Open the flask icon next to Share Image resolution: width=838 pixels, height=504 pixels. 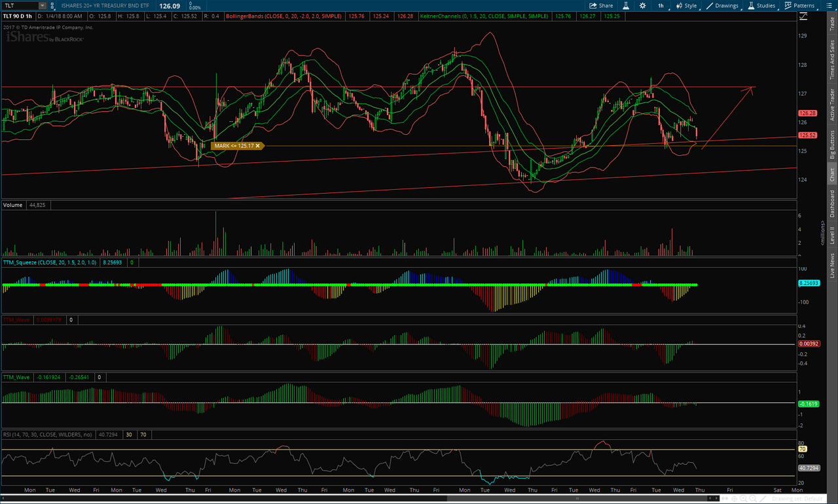[x=626, y=6]
